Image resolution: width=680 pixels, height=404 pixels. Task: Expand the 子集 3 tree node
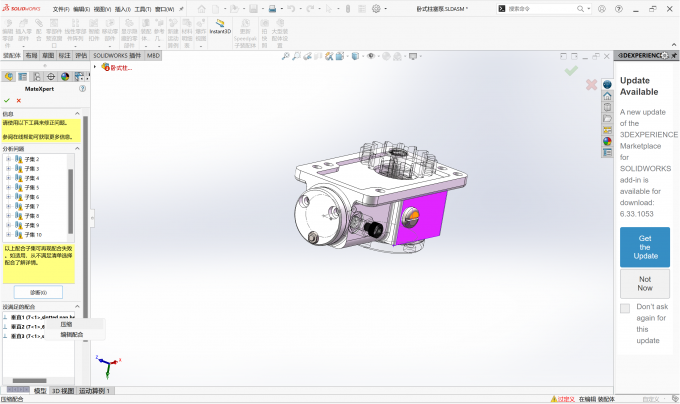[x=8, y=169]
